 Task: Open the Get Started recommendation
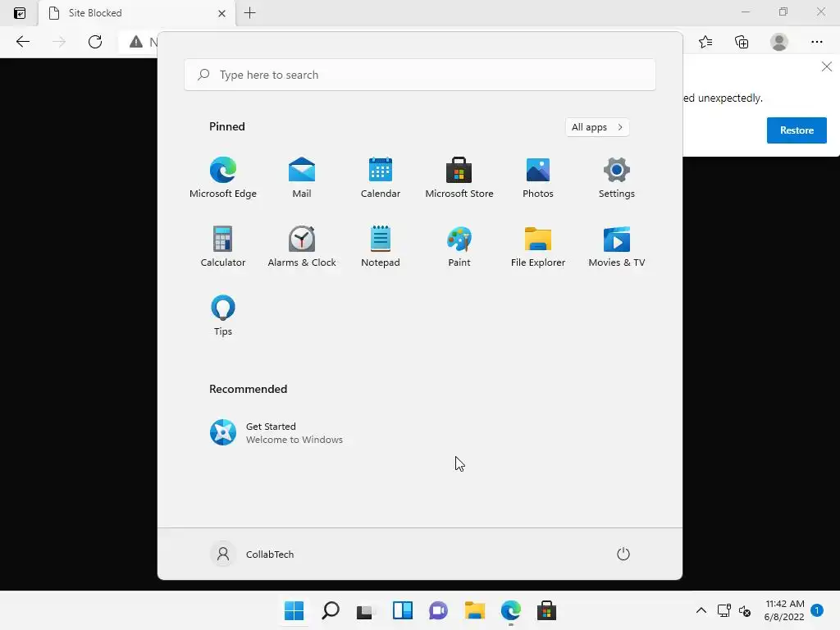tap(276, 433)
